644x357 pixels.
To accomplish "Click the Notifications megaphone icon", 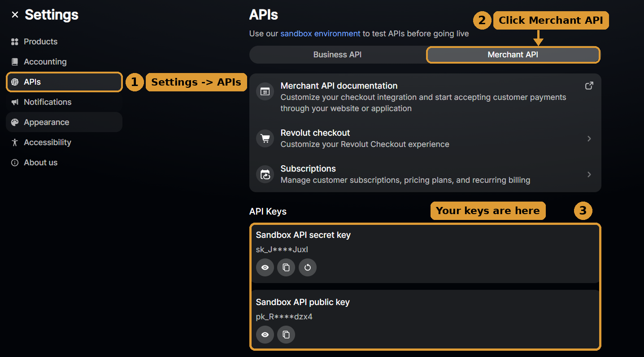I will (x=15, y=102).
